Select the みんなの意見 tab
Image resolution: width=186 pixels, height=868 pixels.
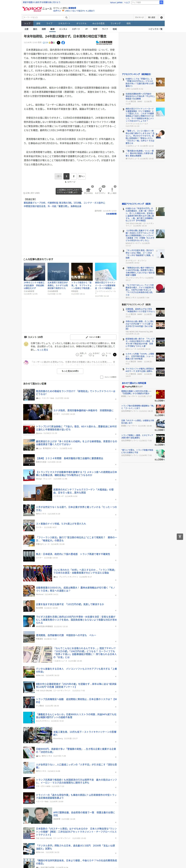pos(99,24)
